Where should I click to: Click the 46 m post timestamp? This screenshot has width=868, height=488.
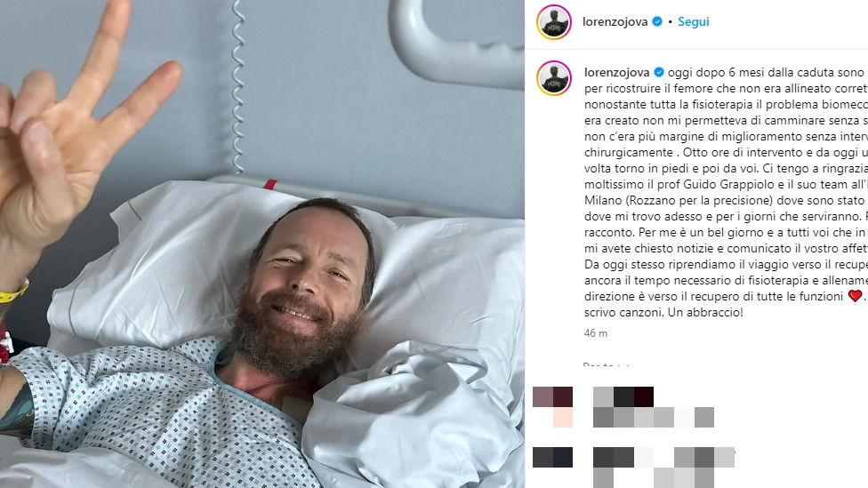[x=596, y=333]
